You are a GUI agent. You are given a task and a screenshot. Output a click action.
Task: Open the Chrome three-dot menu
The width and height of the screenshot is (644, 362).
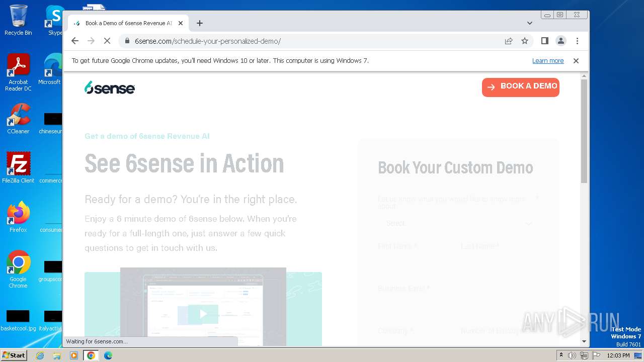click(577, 41)
